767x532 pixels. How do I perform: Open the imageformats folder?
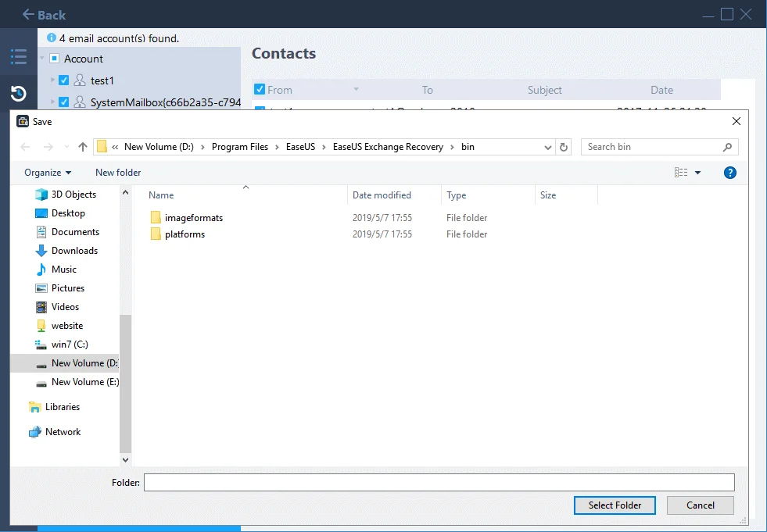tap(194, 217)
